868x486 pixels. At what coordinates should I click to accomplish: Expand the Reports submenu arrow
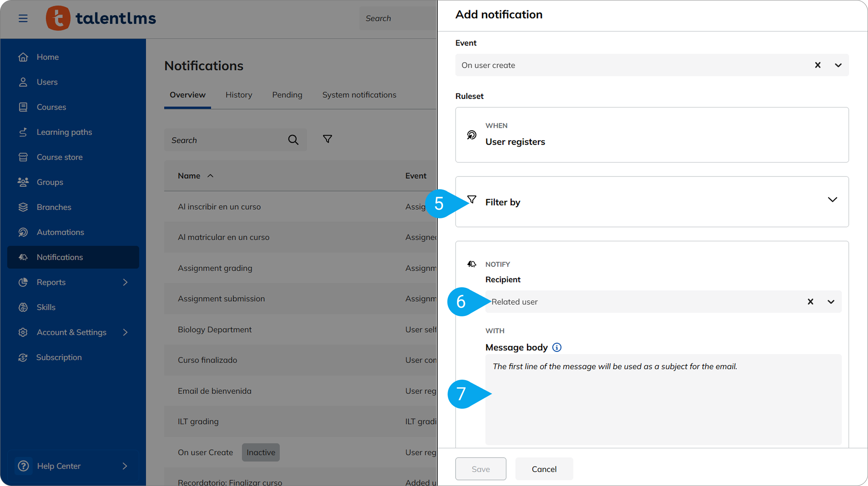125,282
